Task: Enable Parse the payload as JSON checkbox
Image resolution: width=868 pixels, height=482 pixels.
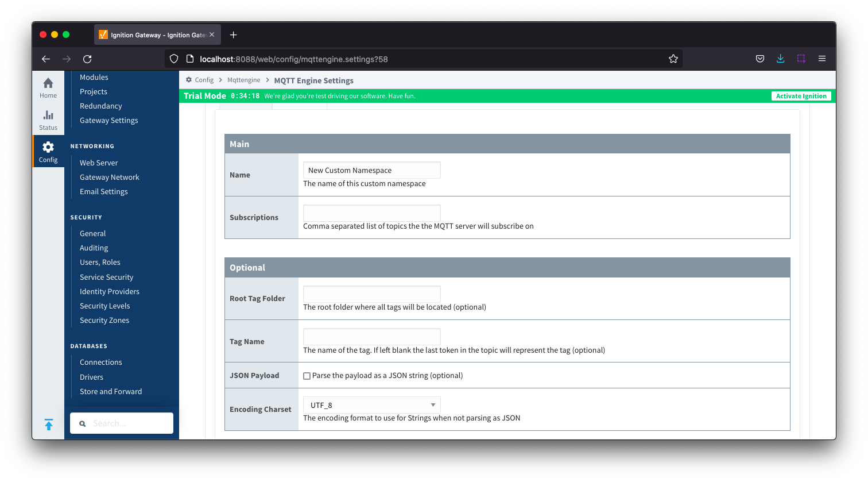Action: tap(307, 376)
